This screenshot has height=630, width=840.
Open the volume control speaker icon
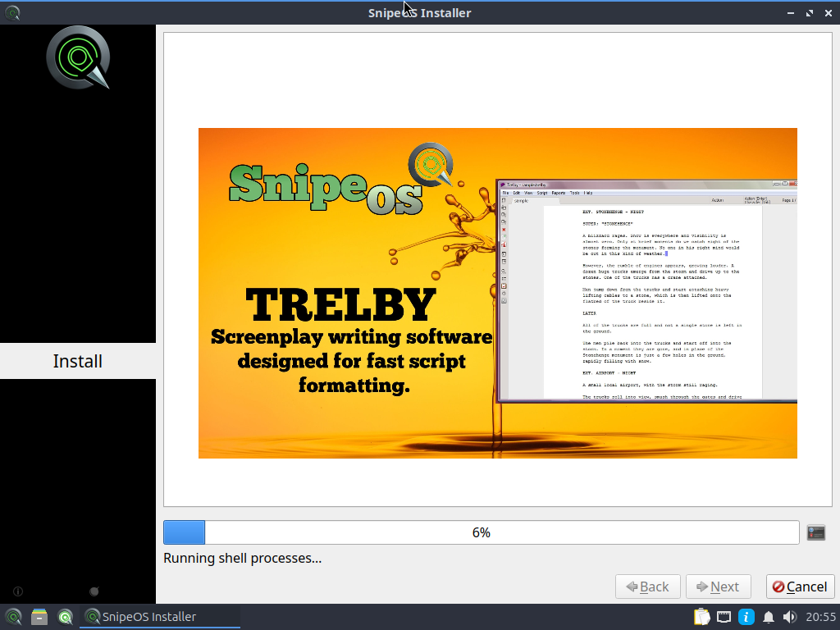click(790, 617)
